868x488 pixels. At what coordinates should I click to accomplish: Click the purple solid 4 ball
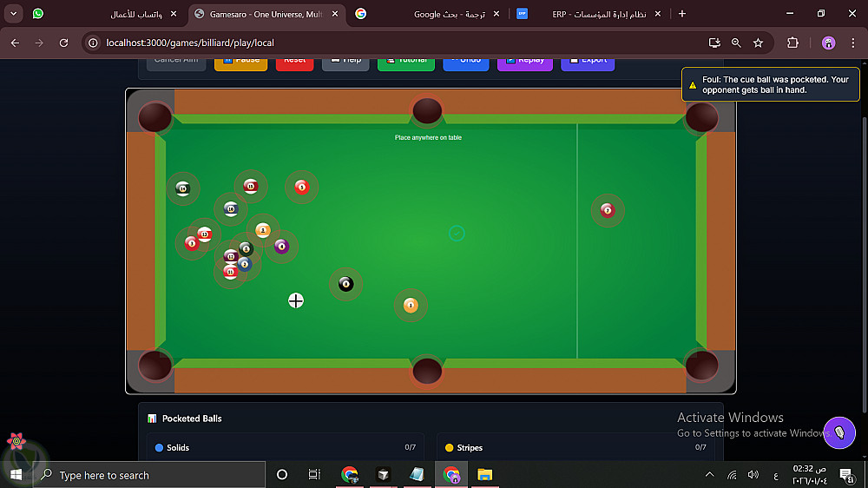coord(281,246)
